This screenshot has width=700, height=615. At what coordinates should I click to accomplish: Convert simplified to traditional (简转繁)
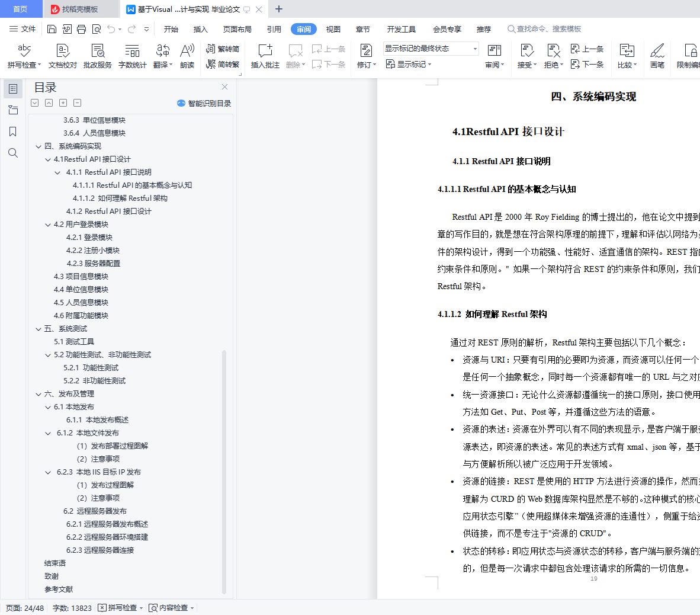[222, 65]
